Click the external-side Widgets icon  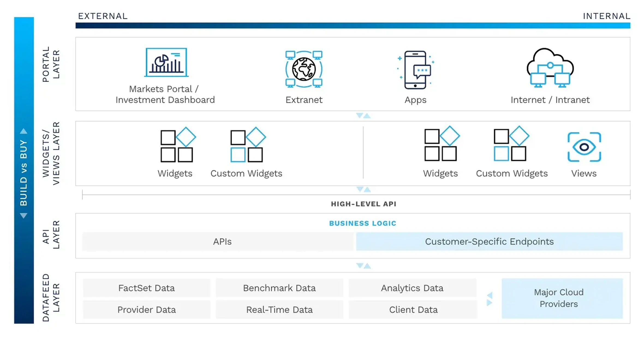click(x=178, y=145)
